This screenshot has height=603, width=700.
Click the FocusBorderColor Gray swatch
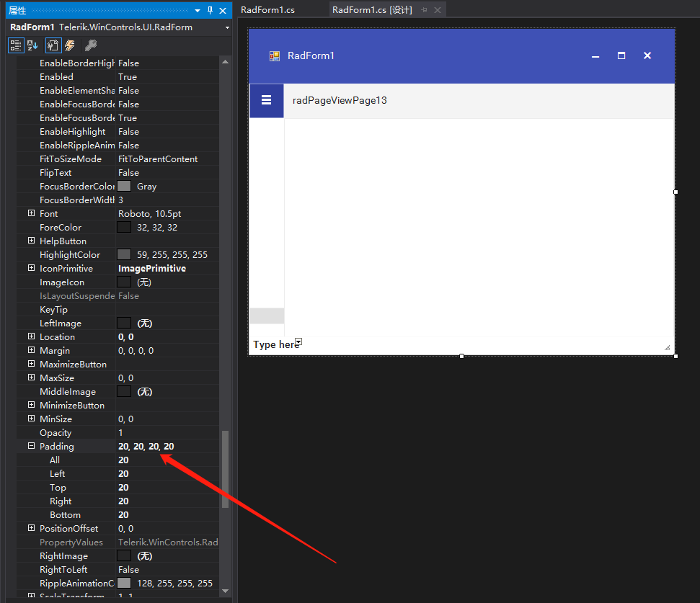[x=124, y=186]
